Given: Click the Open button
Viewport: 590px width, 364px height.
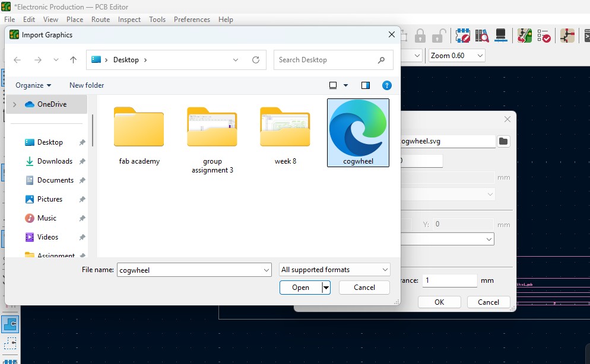Looking at the screenshot, I should [x=301, y=288].
